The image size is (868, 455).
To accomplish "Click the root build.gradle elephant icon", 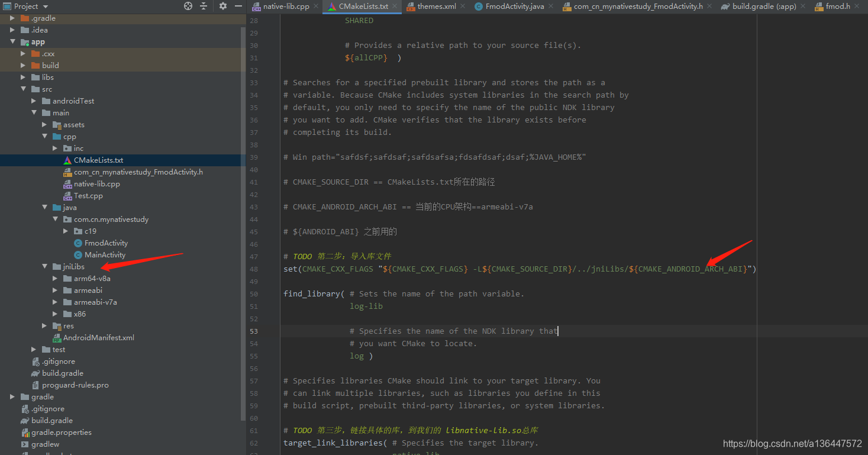I will pyautogui.click(x=25, y=421).
